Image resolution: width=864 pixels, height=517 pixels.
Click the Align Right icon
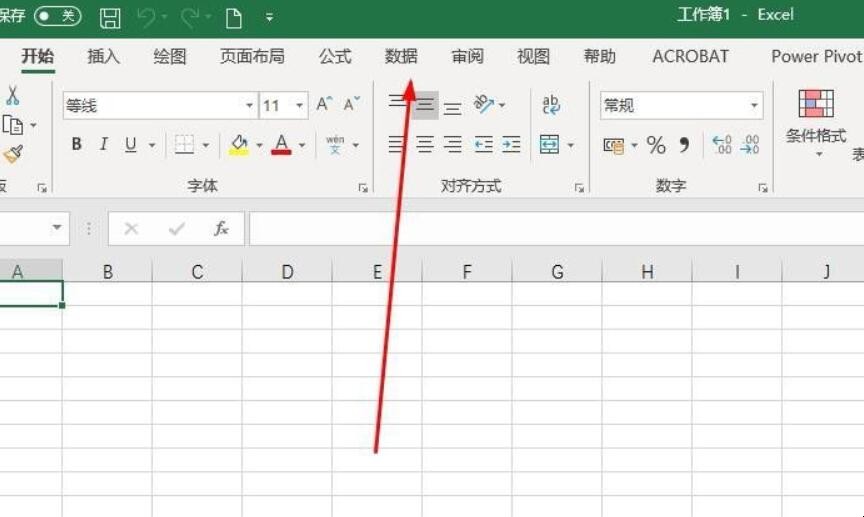452,144
